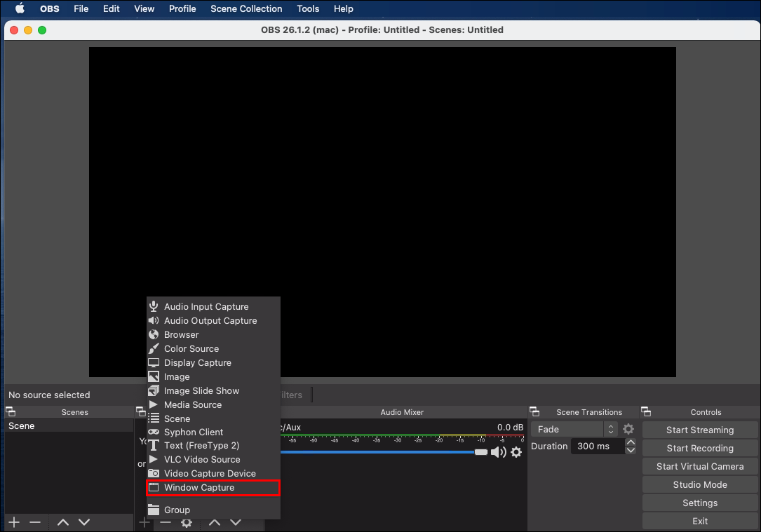Click the Start Streaming button
Screen dimensions: 761x532
699,430
